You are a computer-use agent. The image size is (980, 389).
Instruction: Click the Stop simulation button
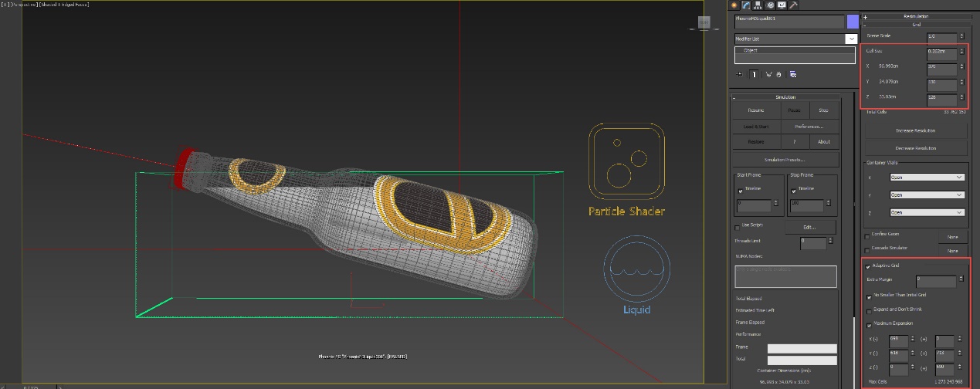pyautogui.click(x=824, y=110)
